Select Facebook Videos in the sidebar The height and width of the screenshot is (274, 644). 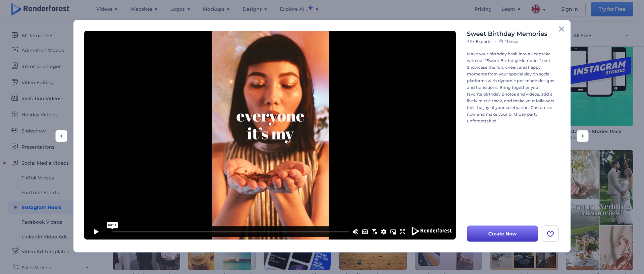click(42, 222)
